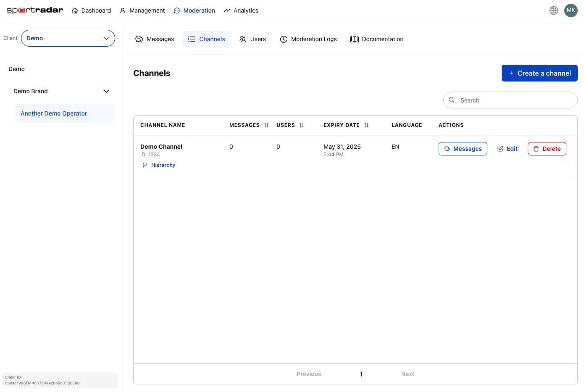The width and height of the screenshot is (584, 392).
Task: Click into the channel Search field
Action: (515, 100)
